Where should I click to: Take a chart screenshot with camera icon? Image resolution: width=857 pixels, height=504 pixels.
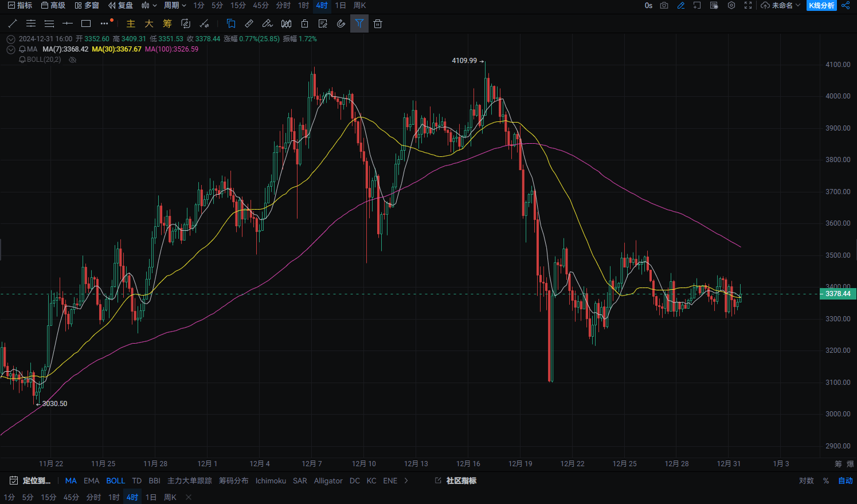[664, 5]
